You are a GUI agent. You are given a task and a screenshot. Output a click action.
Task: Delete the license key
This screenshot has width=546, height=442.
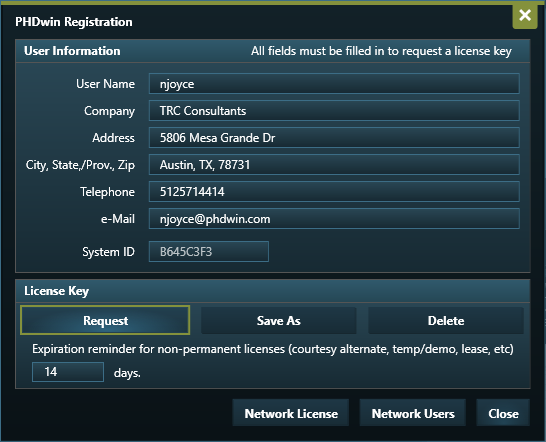pos(446,320)
